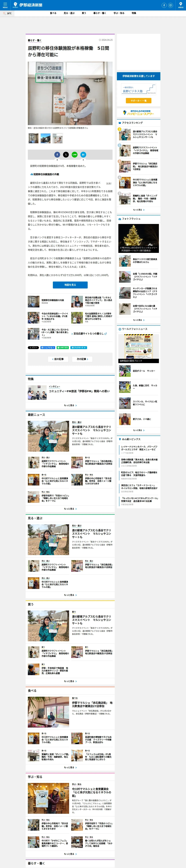This screenshot has height=868, width=186.
Task: Expand もっと見る under 特集 section
Action: (x=70, y=405)
